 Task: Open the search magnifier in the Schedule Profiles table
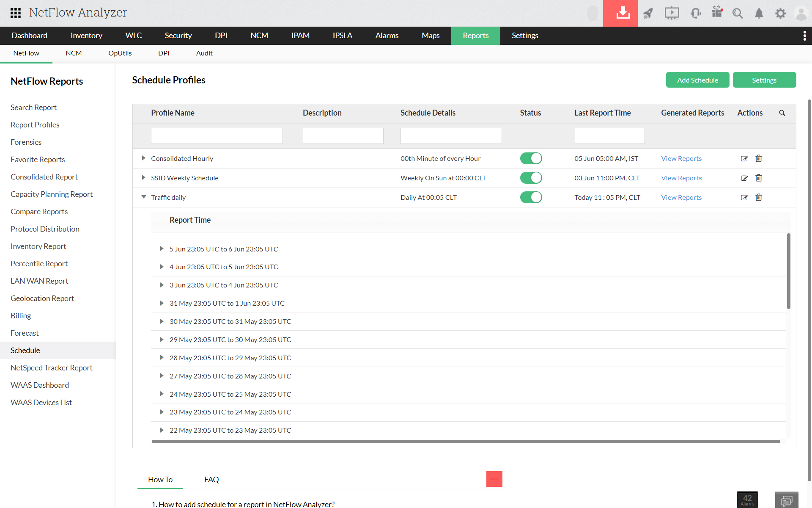pyautogui.click(x=782, y=113)
